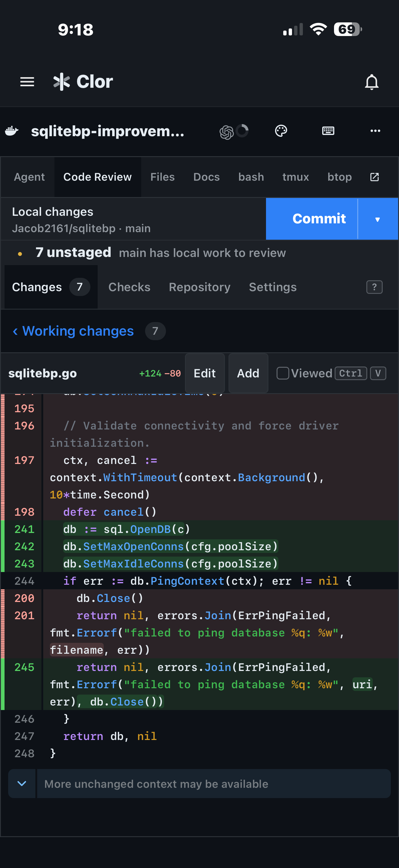Tap the OpenAI agent logo icon
The width and height of the screenshot is (399, 868).
pyautogui.click(x=226, y=132)
